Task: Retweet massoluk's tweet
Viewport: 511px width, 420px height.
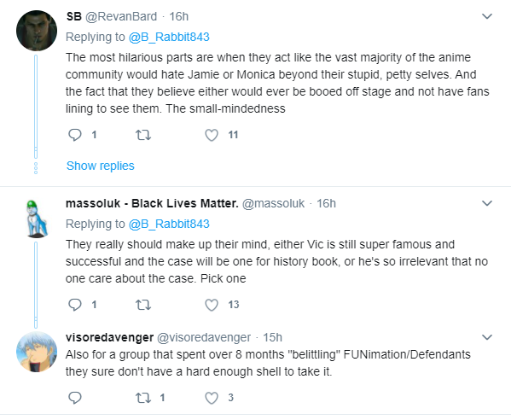Action: [143, 305]
